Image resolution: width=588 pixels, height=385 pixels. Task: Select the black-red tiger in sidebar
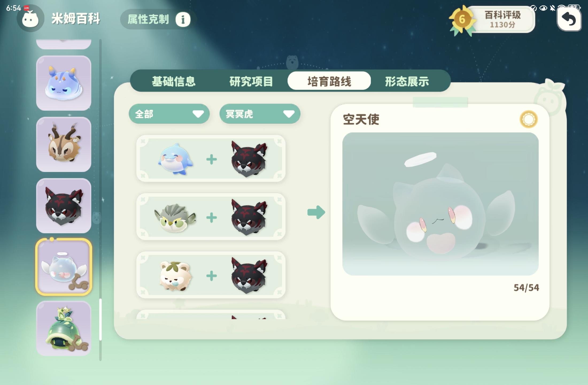point(64,206)
